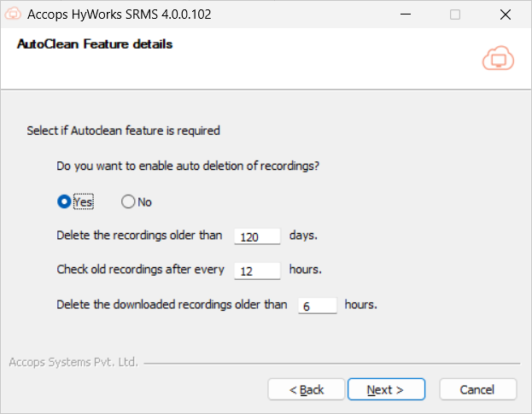
Task: Cancel the setup wizard
Action: (477, 389)
